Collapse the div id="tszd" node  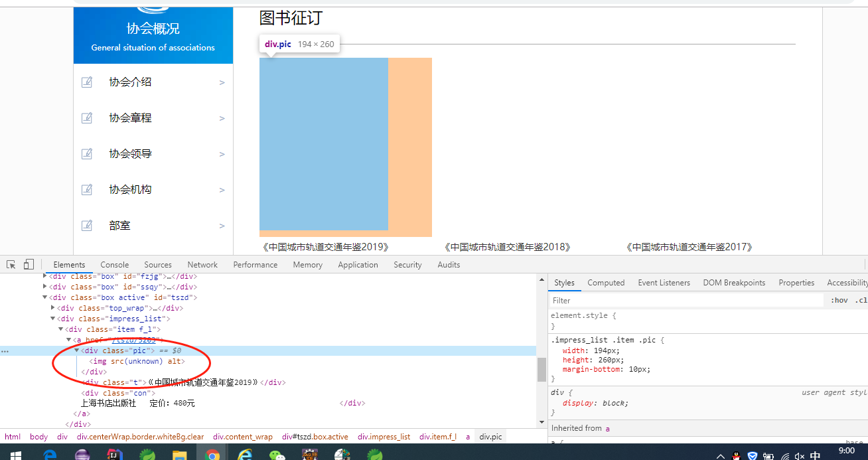click(x=45, y=297)
